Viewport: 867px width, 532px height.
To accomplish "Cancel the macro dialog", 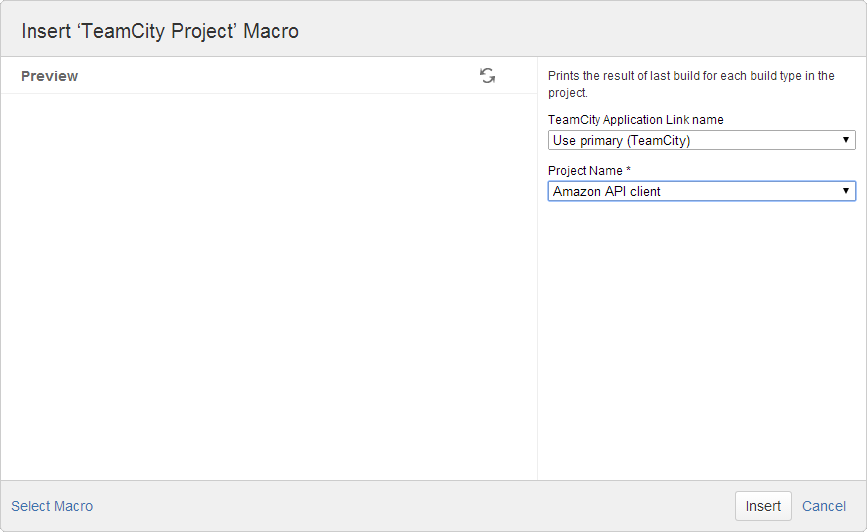I will coord(824,506).
